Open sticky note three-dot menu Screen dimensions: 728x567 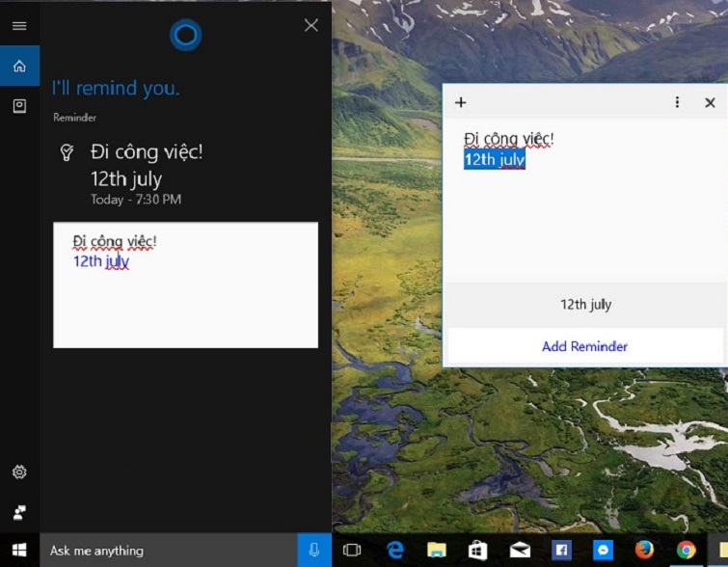(677, 102)
